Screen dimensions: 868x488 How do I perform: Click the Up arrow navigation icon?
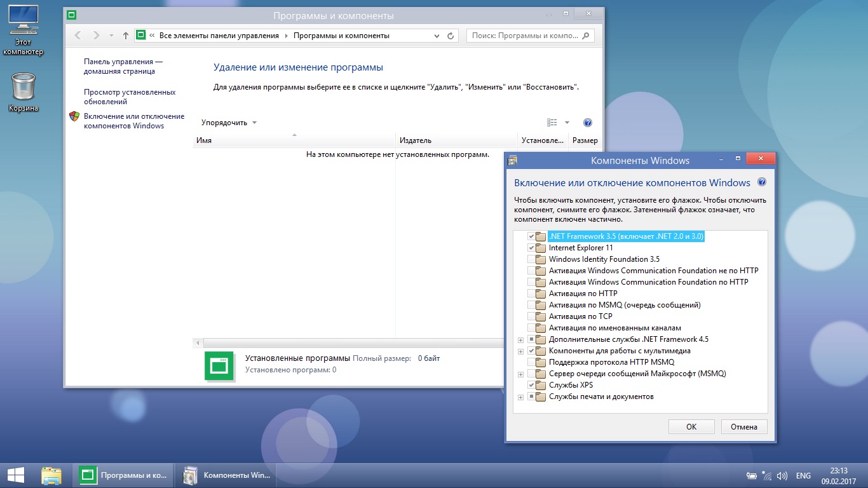[x=126, y=36]
